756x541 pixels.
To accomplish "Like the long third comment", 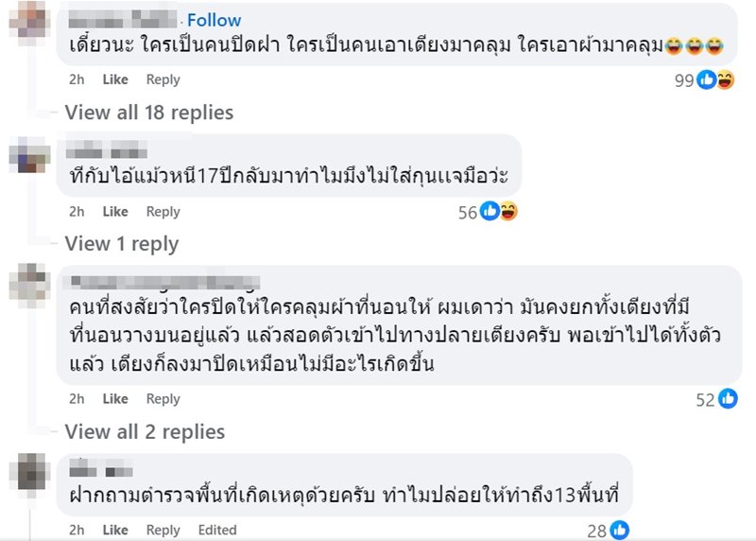I will [x=115, y=399].
